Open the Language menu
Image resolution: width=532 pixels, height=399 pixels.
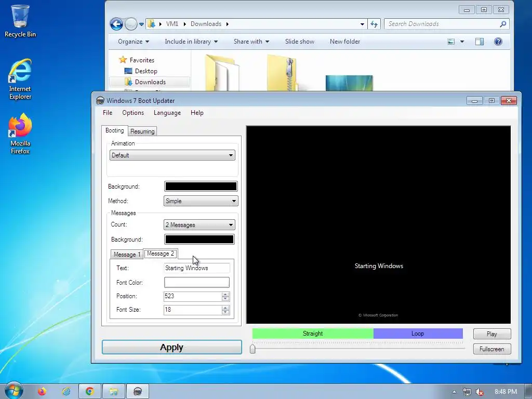pyautogui.click(x=167, y=113)
